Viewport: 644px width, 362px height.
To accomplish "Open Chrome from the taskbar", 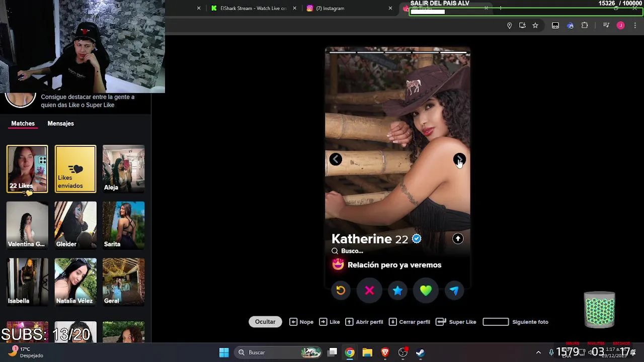I will [x=350, y=352].
